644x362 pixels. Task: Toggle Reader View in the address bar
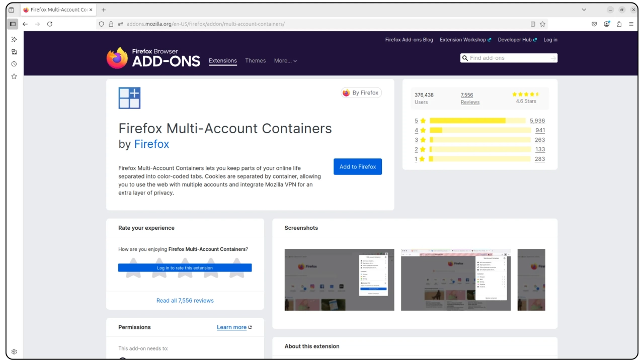(x=533, y=24)
